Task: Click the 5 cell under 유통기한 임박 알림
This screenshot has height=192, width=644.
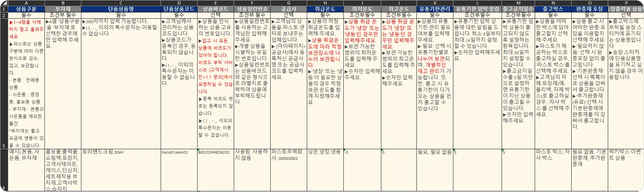Action: click(477, 170)
